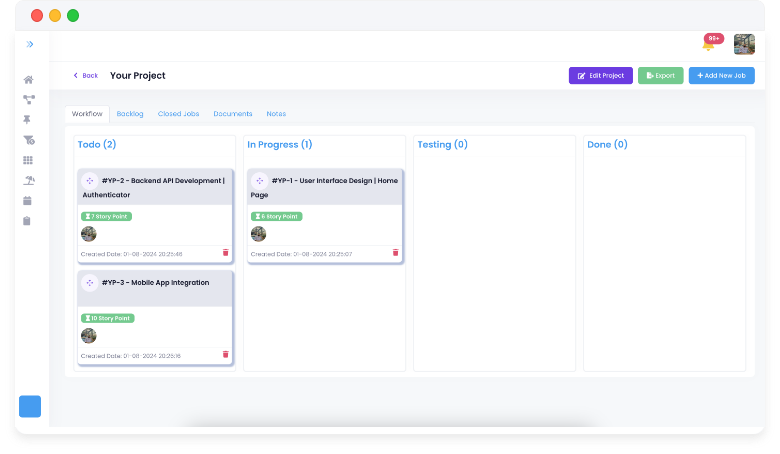Screen dimensions: 780x454
Task: Click the green Export button
Action: [x=660, y=76]
